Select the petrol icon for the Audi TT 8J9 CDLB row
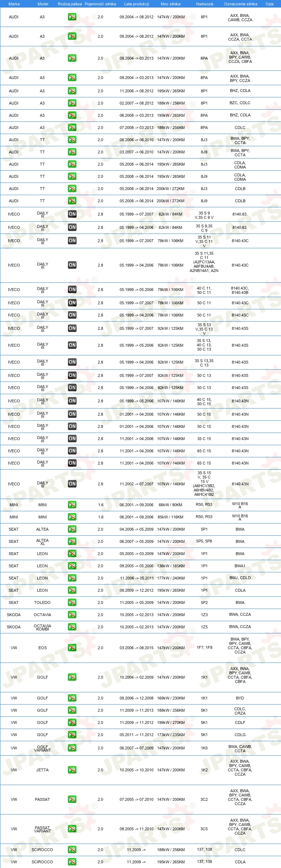Viewport: 281px width, 868px height. [72, 201]
